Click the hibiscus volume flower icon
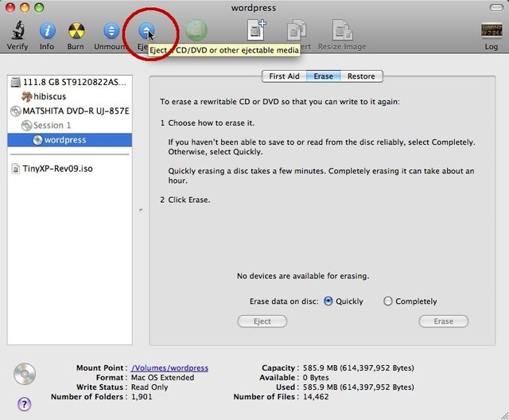The image size is (509, 420). point(26,96)
